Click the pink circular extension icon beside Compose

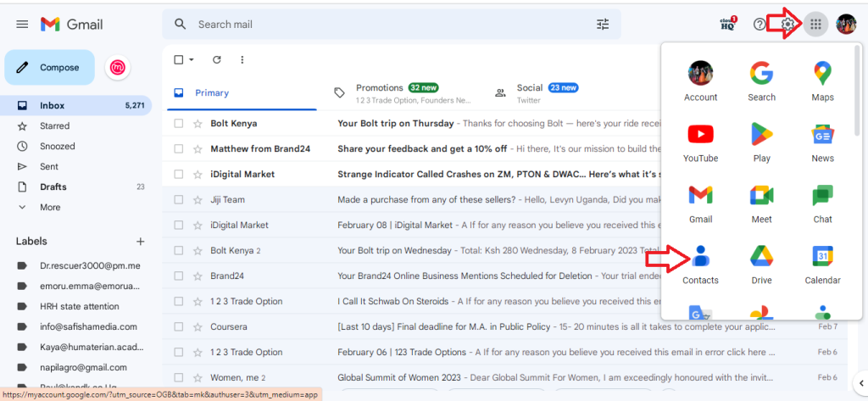point(118,68)
